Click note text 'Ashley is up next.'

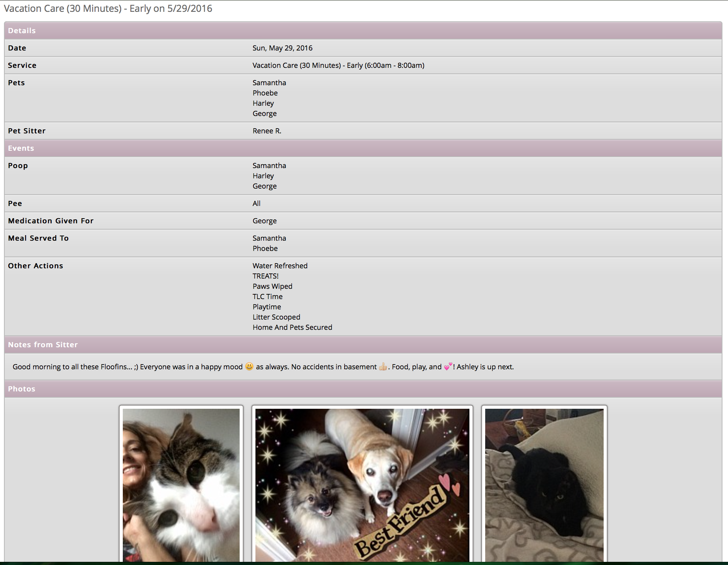coord(485,367)
